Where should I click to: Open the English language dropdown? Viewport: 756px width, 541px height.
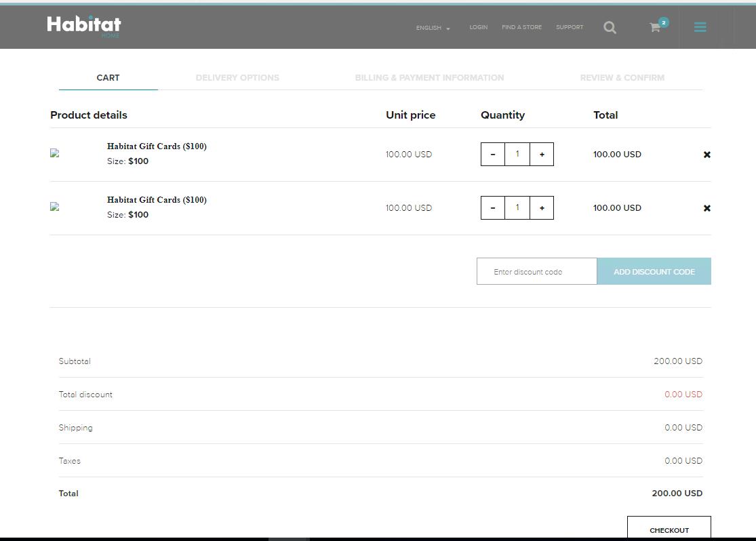433,28
